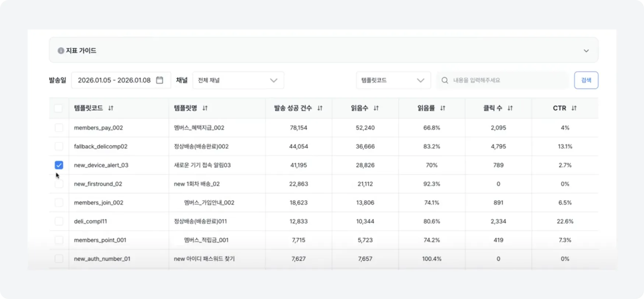Viewport: 644px width, 299px height.
Task: Click the 지표 가이드 title text
Action: click(x=81, y=50)
